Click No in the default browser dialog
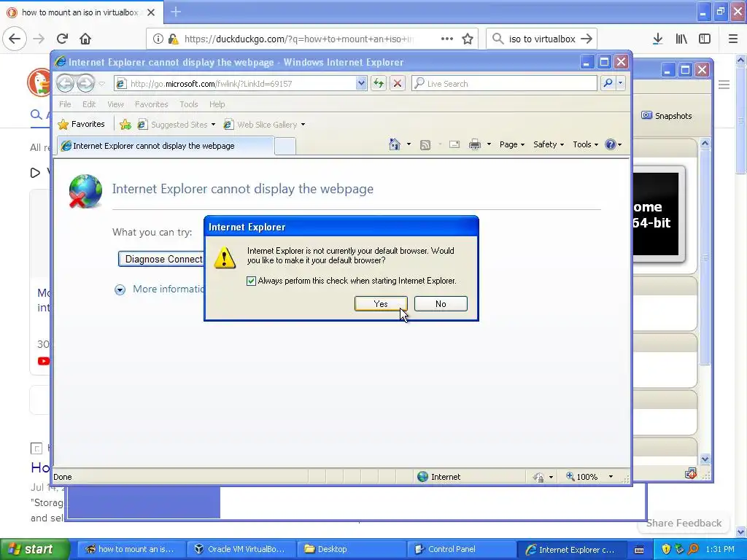Image resolution: width=747 pixels, height=560 pixels. tap(441, 304)
